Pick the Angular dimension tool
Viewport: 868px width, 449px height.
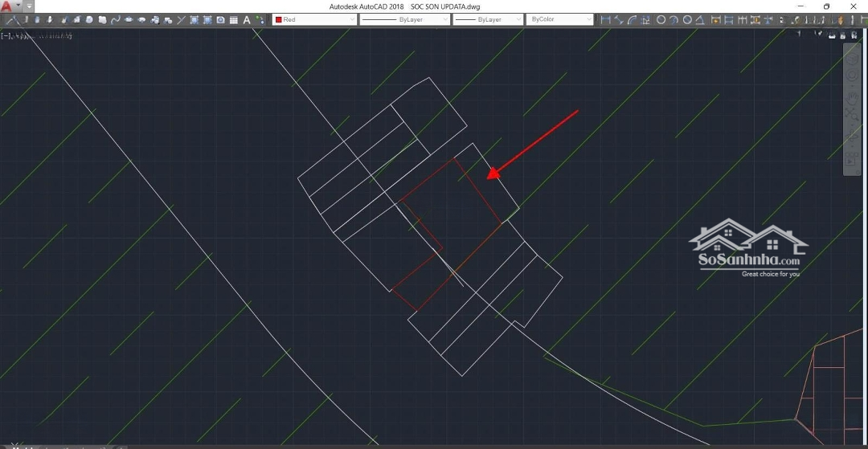coord(700,20)
